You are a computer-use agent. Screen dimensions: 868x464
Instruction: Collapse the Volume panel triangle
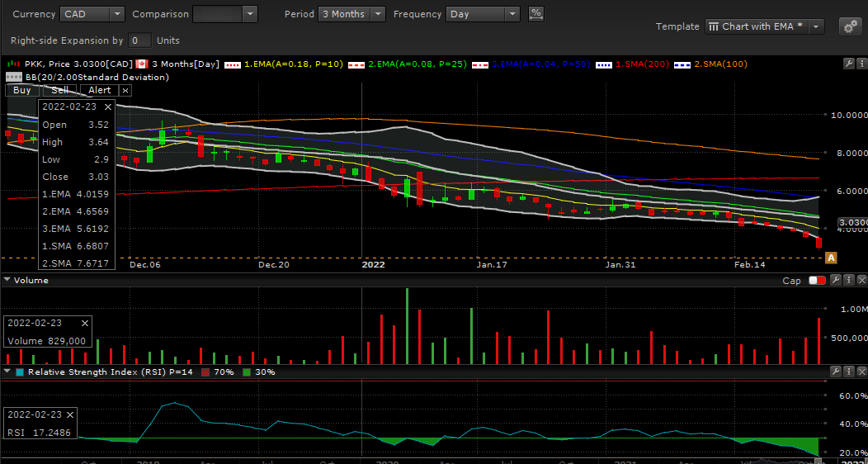tap(7, 280)
